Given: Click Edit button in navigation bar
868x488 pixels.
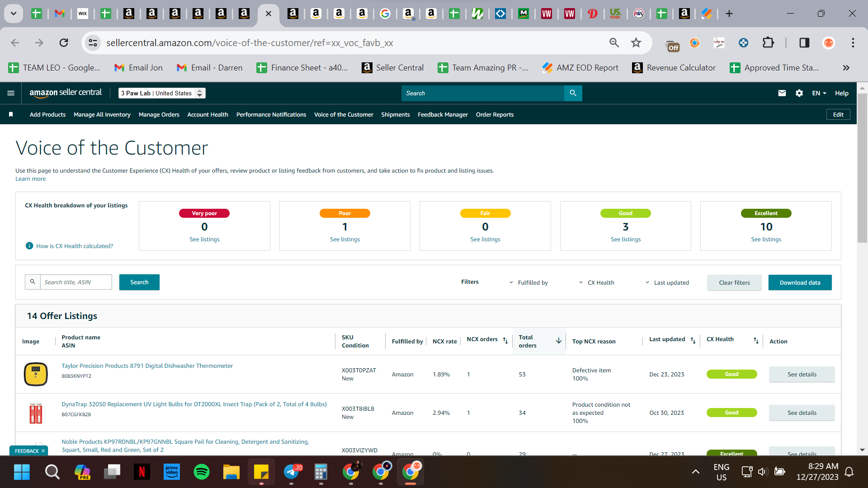Looking at the screenshot, I should tap(838, 114).
